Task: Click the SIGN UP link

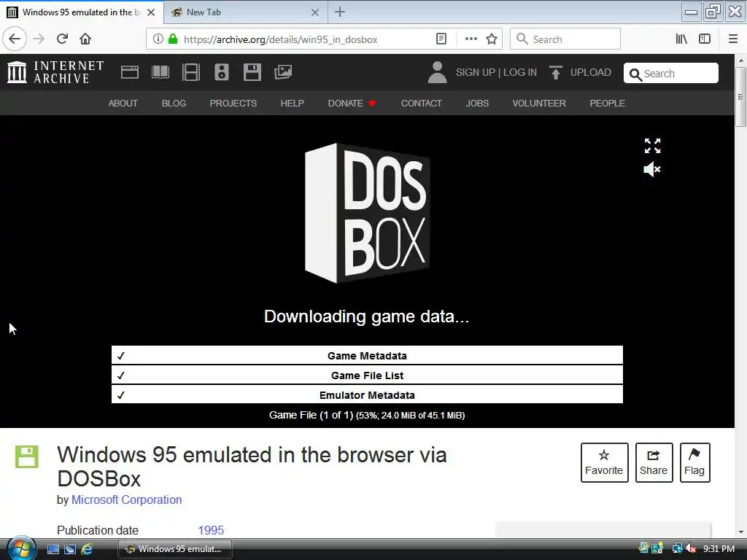Action: click(476, 72)
